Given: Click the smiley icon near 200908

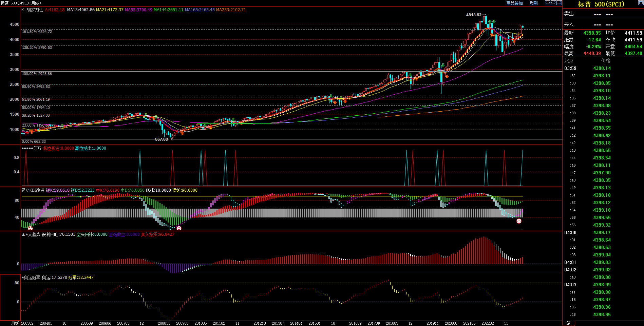Looking at the screenshot, I should point(179,228).
